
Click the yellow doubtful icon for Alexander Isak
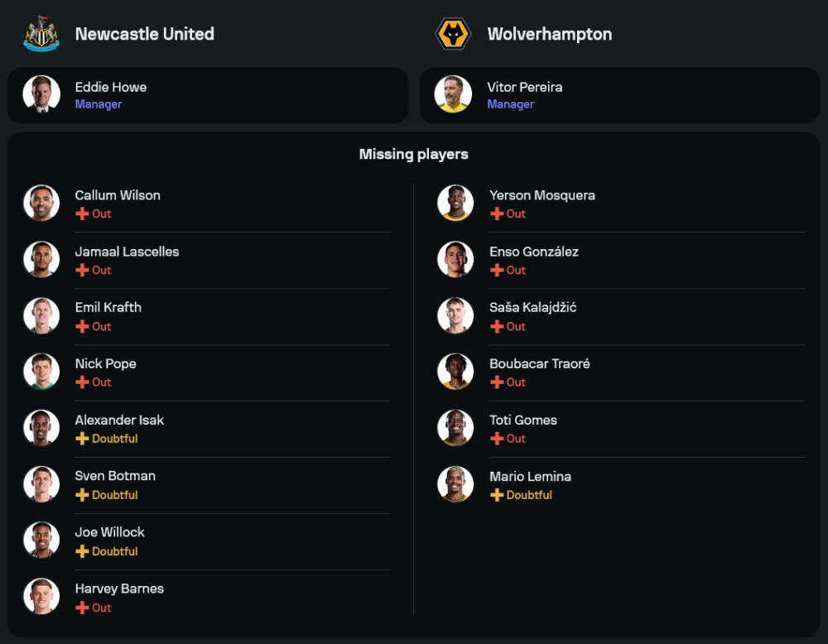point(82,439)
